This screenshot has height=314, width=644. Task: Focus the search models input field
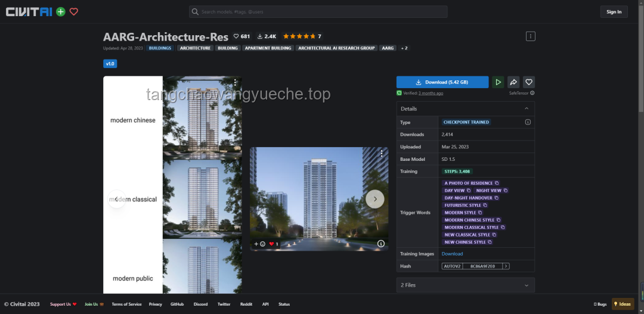point(318,12)
